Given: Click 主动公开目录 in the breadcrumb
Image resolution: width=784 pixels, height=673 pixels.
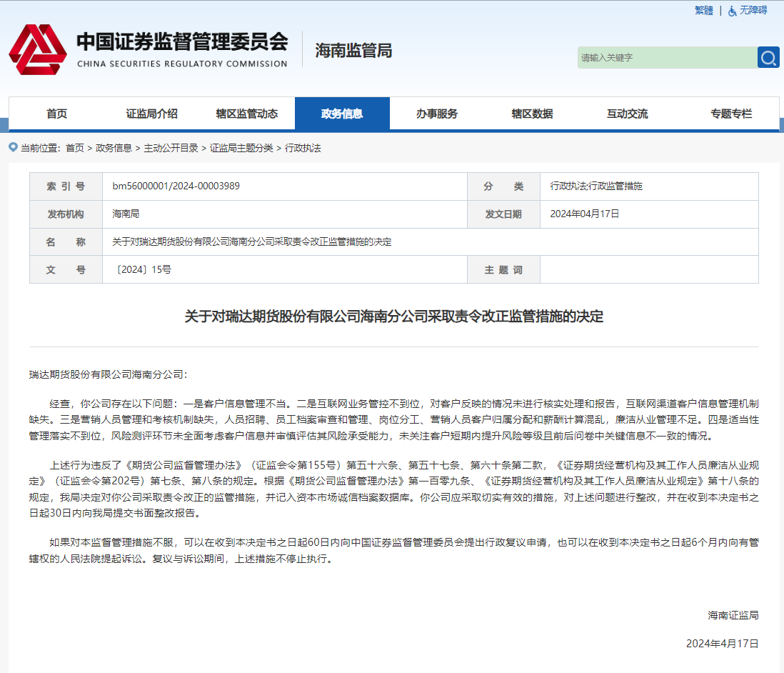Looking at the screenshot, I should [x=171, y=148].
